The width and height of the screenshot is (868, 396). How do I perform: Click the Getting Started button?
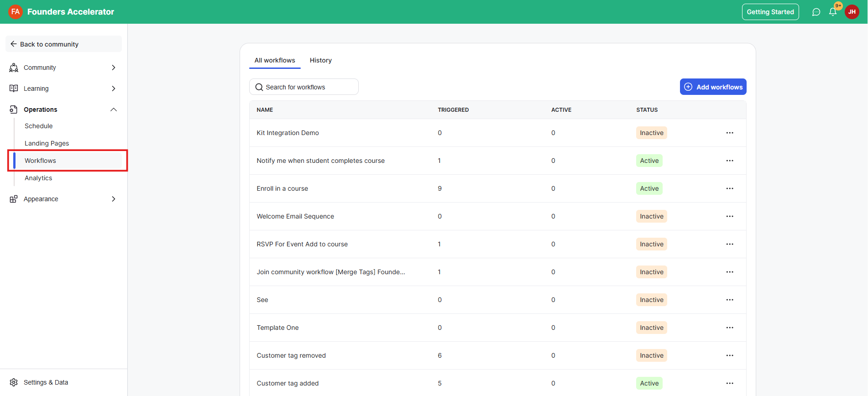770,12
